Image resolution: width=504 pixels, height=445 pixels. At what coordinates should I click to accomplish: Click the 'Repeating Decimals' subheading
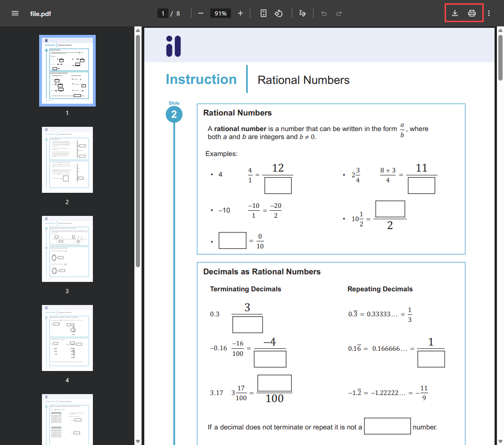click(x=380, y=289)
